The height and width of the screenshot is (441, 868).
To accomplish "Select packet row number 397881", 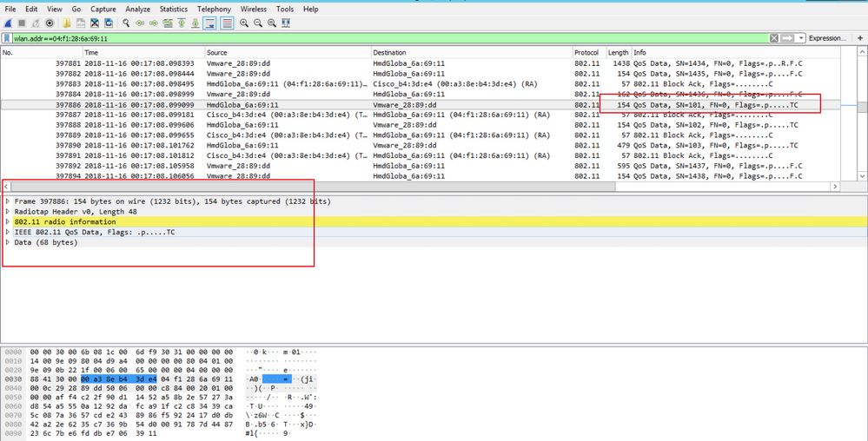I will point(421,63).
